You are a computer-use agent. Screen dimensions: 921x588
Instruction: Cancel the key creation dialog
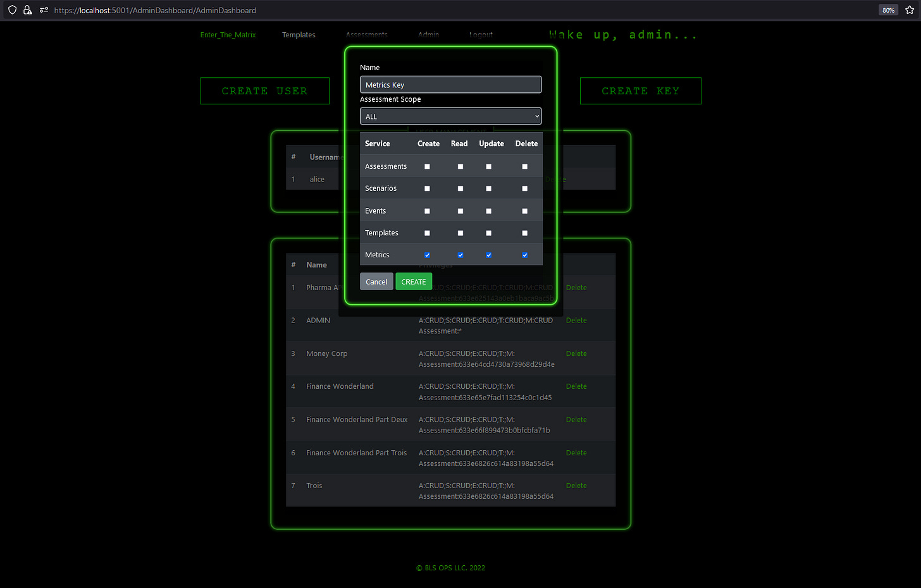(x=376, y=281)
